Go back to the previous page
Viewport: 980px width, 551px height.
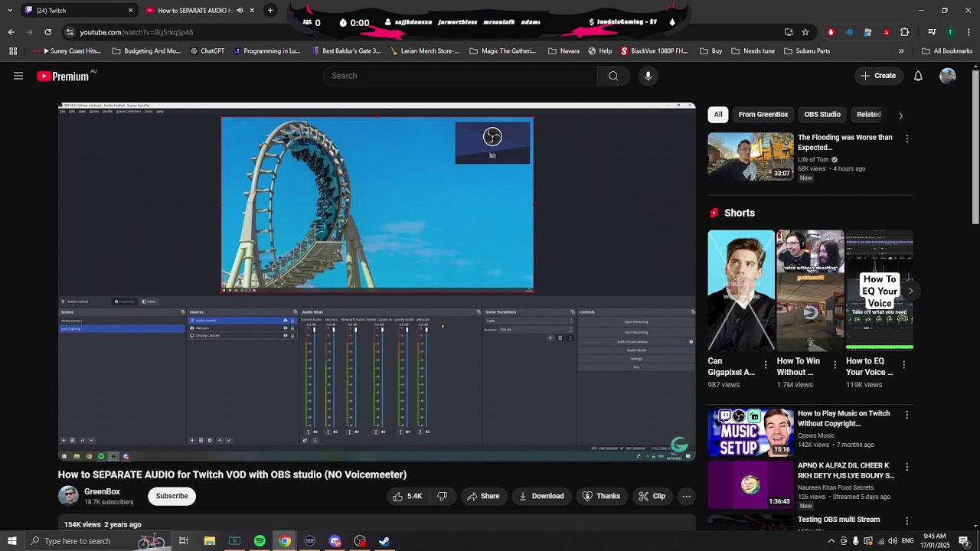coord(11,32)
